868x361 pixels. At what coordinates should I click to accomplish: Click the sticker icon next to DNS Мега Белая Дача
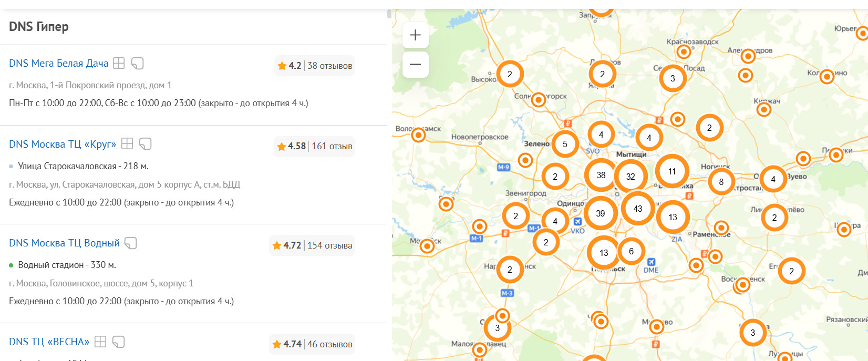click(x=137, y=63)
